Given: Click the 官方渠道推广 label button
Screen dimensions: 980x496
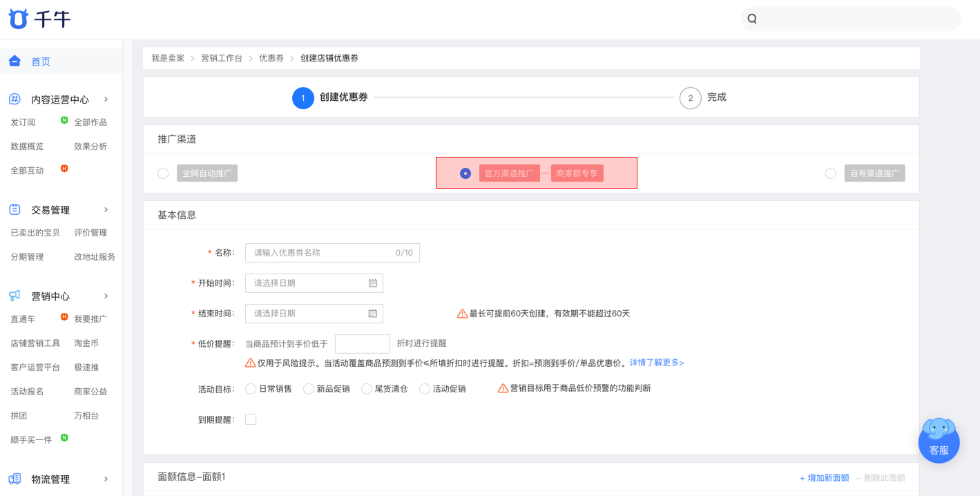Looking at the screenshot, I should point(509,173).
